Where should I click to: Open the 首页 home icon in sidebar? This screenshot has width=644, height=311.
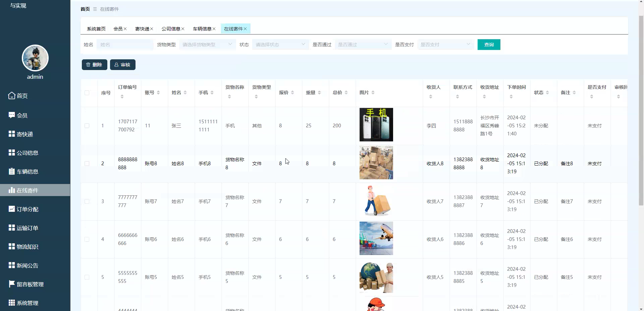pos(11,96)
